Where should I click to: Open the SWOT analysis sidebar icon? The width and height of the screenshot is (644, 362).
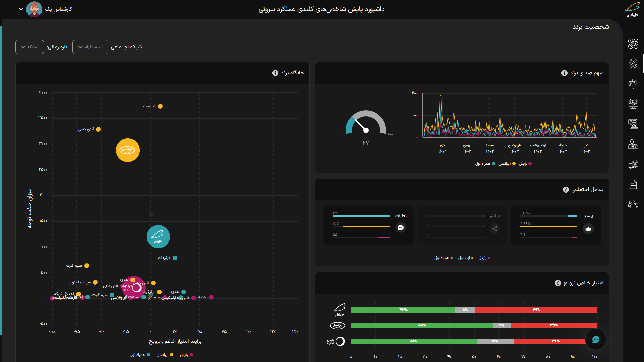633,44
